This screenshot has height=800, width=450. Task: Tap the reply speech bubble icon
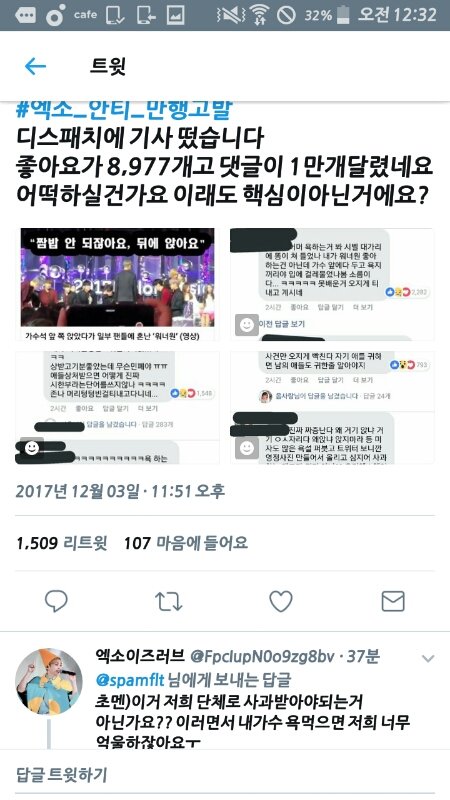tap(56, 601)
